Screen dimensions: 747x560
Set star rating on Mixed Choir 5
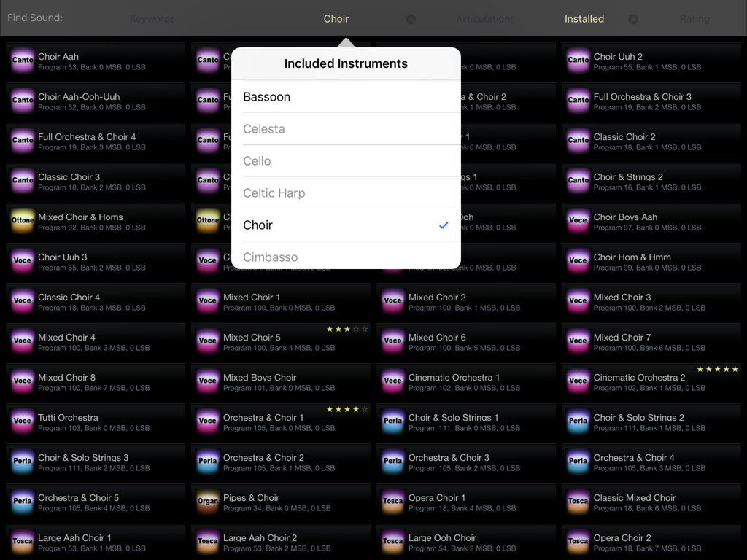pyautogui.click(x=347, y=330)
